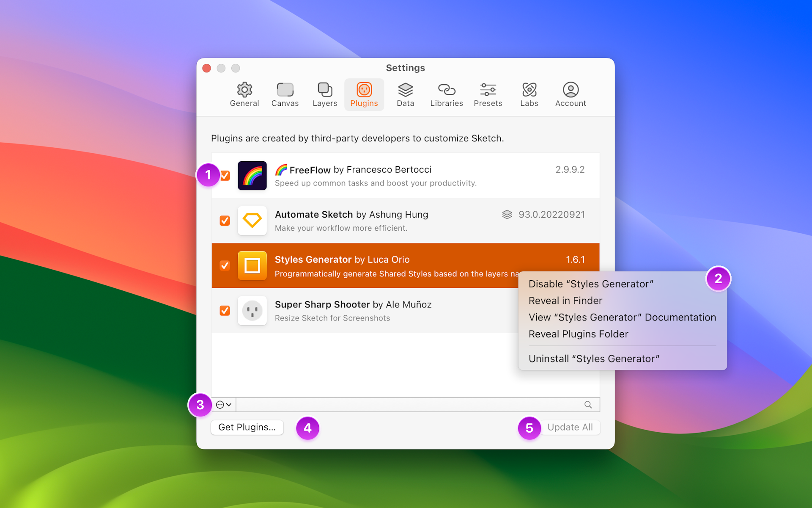Click the Automate Sketch diamond icon
The image size is (812, 508).
[252, 221]
